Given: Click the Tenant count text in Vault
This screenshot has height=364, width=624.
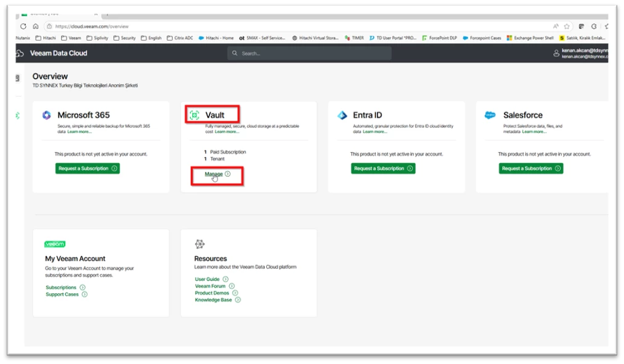Looking at the screenshot, I should click(214, 159).
